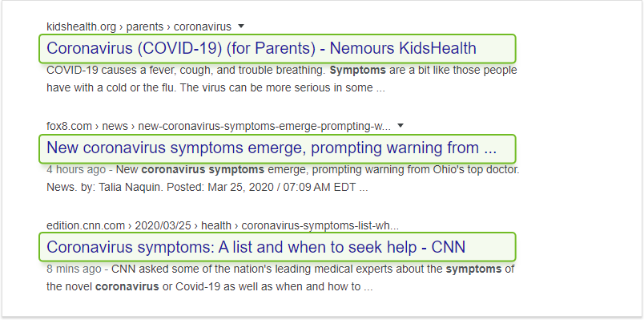
Task: Click 'parents' in the kidshealth breadcrumb
Action: click(x=144, y=27)
